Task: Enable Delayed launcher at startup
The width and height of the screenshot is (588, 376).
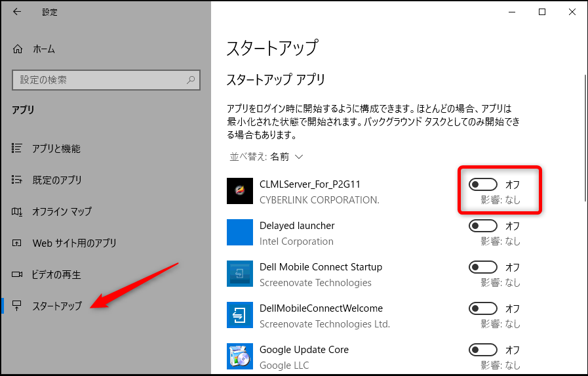Action: 483,226
